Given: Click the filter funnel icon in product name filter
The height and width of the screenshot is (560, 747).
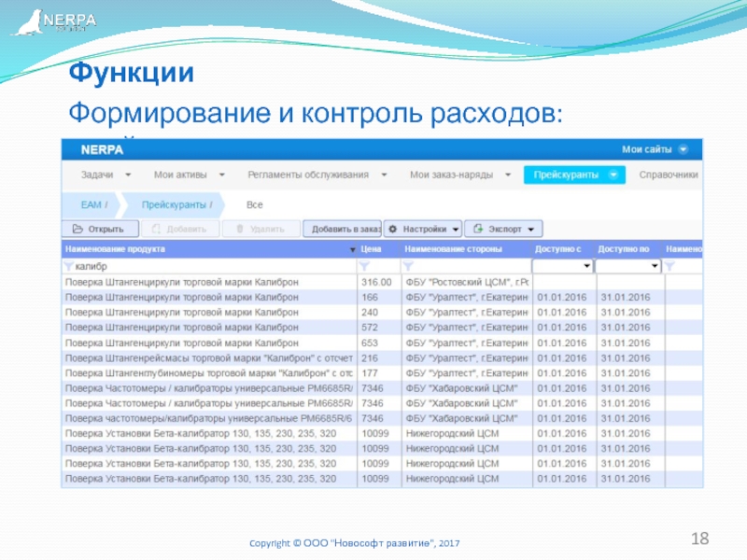Looking at the screenshot, I should coord(68,266).
